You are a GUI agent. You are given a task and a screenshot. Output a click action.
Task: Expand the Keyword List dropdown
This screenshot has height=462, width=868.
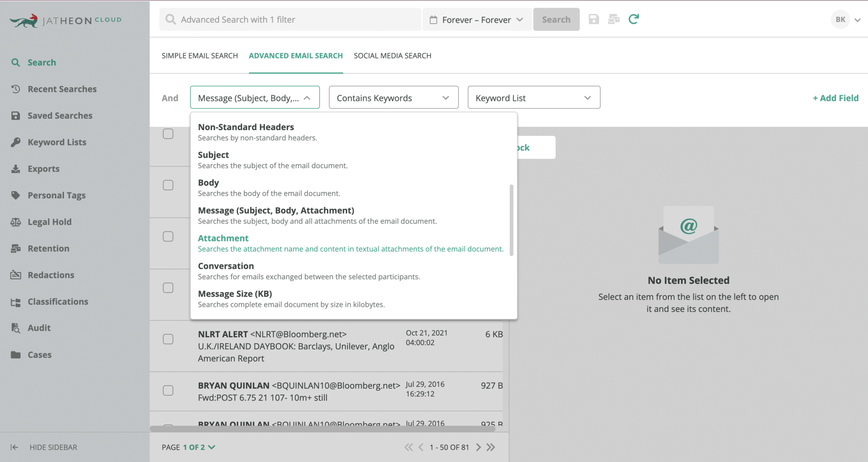533,97
